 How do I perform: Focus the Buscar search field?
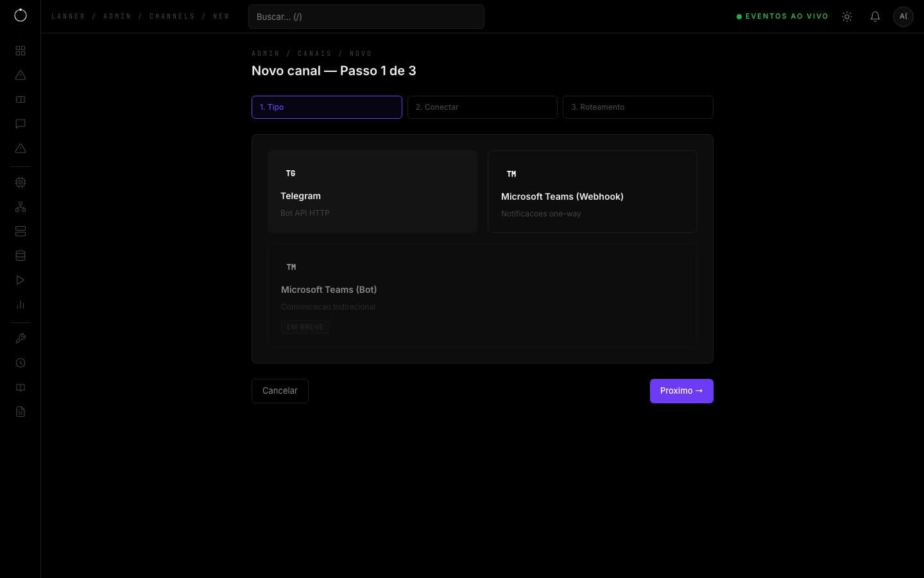[x=366, y=17]
